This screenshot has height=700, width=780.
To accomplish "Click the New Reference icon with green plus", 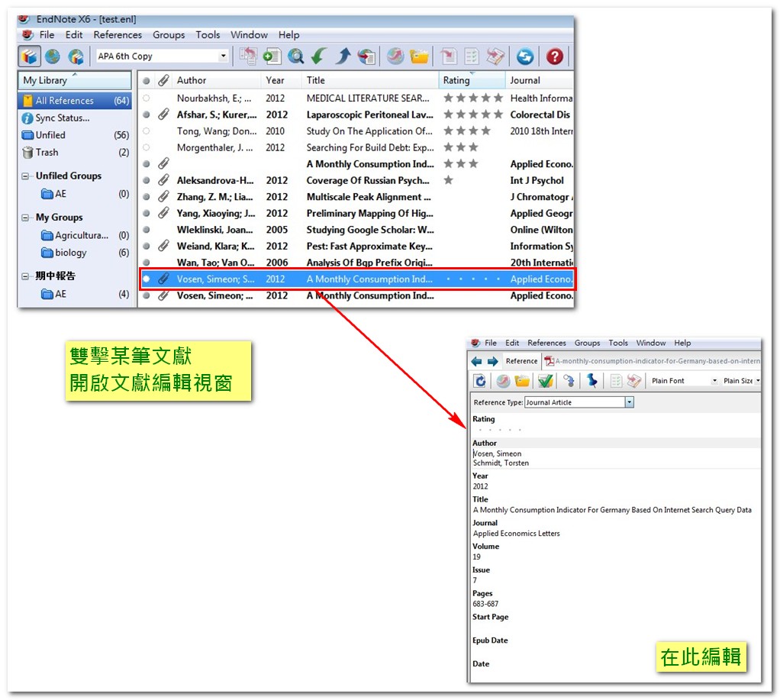I will [272, 56].
